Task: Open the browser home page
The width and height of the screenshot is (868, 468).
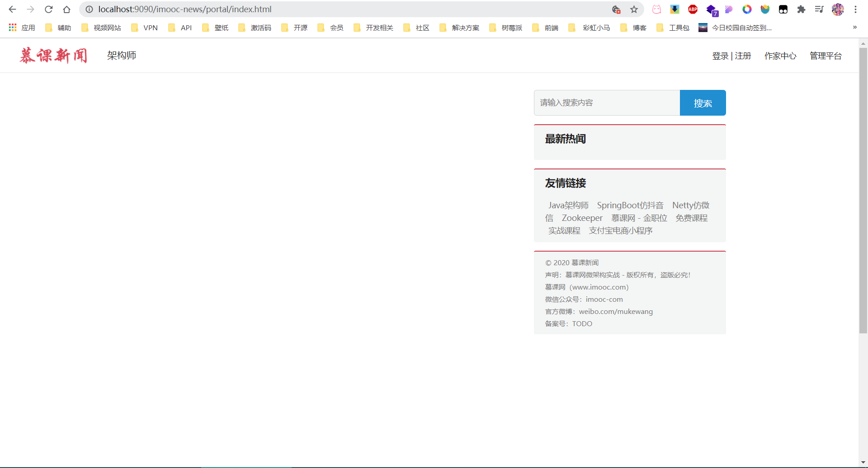Action: [x=66, y=9]
